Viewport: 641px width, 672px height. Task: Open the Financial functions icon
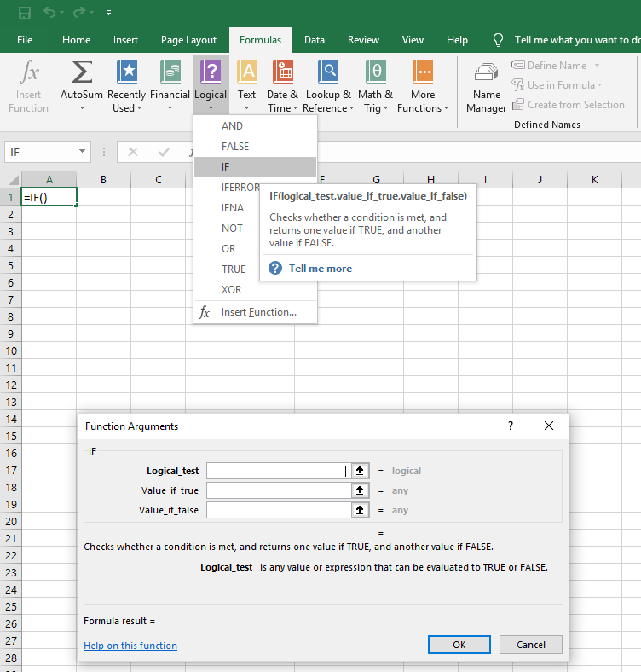(x=170, y=72)
